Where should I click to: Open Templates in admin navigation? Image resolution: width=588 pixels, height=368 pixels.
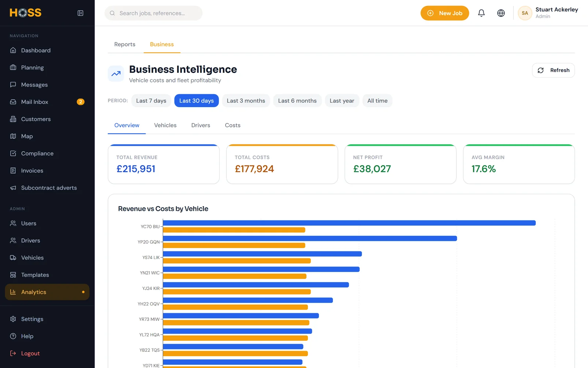pyautogui.click(x=47, y=275)
